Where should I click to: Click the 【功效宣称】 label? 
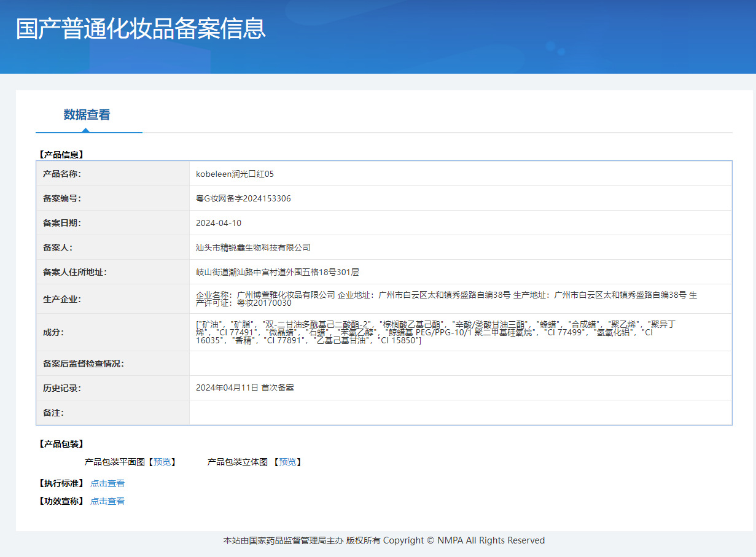coord(61,501)
